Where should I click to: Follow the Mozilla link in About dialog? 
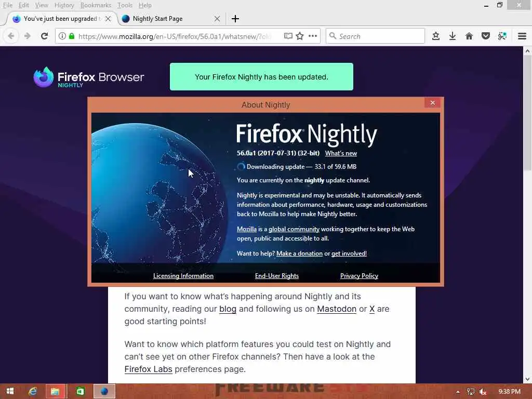[247, 229]
